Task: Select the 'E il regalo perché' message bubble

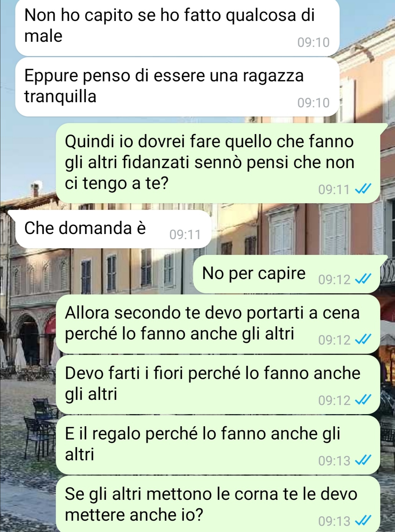Action: pos(218,445)
